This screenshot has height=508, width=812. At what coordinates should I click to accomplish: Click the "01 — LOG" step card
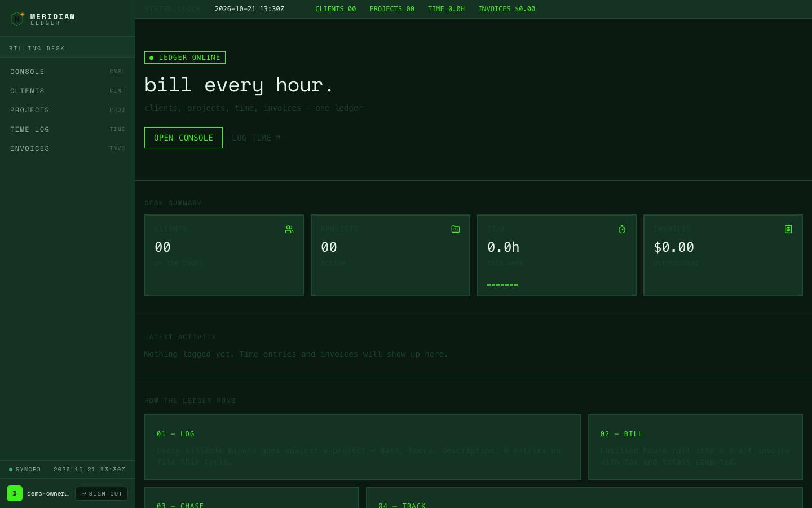pos(363,447)
